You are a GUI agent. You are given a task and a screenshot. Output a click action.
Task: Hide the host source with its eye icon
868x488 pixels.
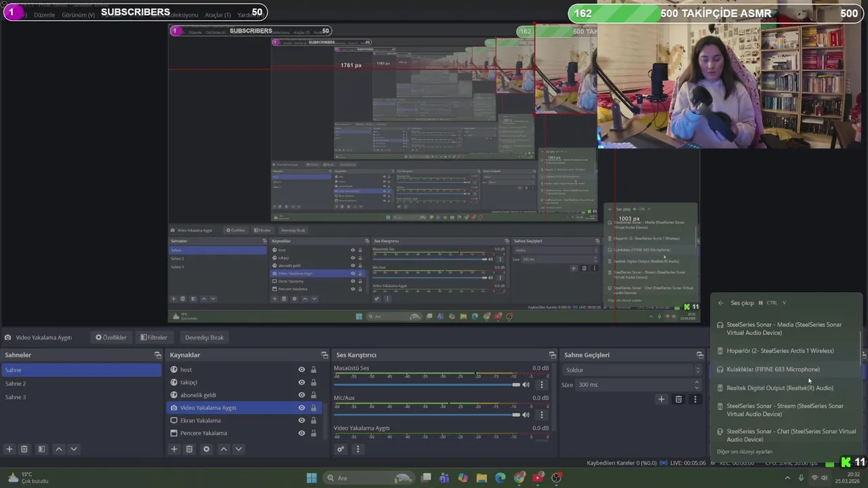[302, 369]
